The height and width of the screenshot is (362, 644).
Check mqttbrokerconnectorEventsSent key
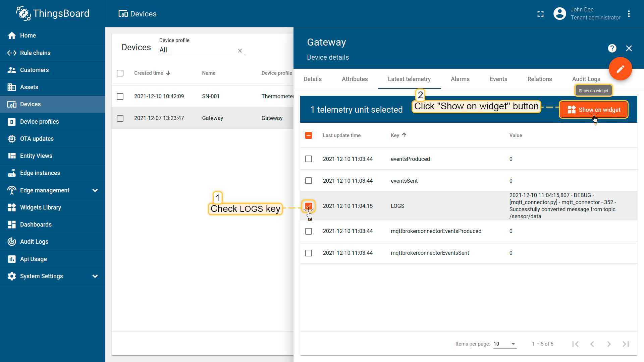coord(309,253)
